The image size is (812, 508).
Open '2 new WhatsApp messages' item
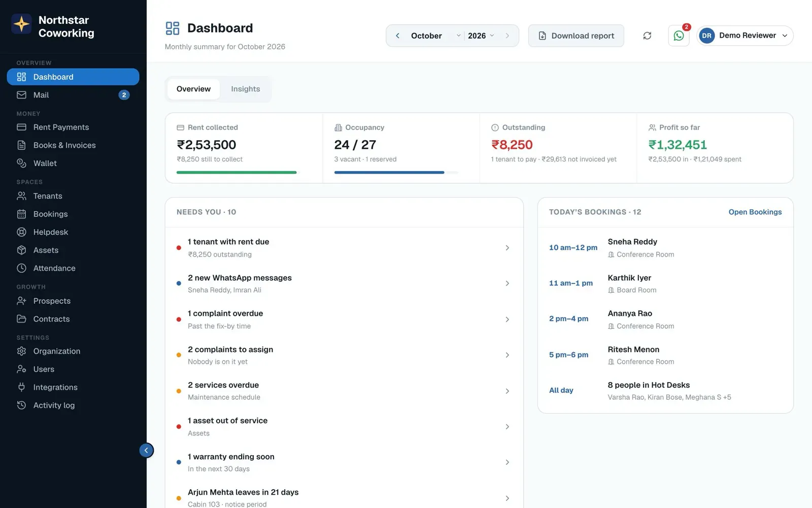pos(344,283)
